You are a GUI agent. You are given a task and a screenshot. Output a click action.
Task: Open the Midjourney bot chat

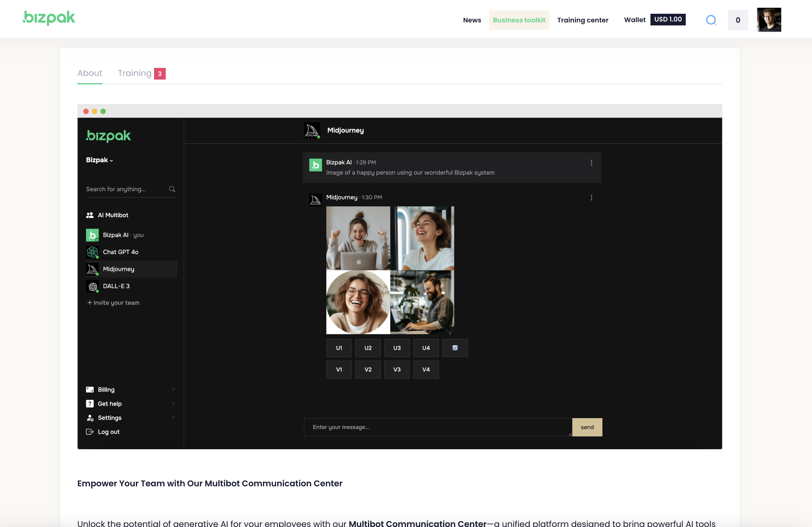118,269
